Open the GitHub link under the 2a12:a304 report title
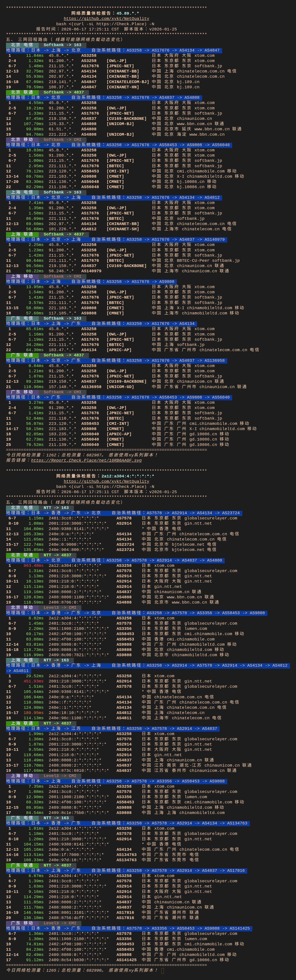Viewport: 296px width, 980px height. (x=106, y=481)
